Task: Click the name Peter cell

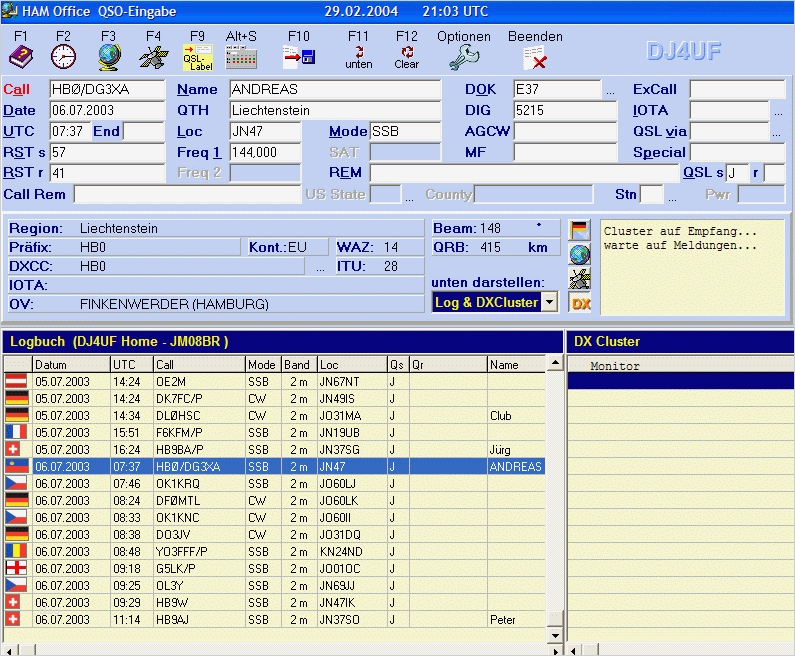Action: tap(516, 619)
